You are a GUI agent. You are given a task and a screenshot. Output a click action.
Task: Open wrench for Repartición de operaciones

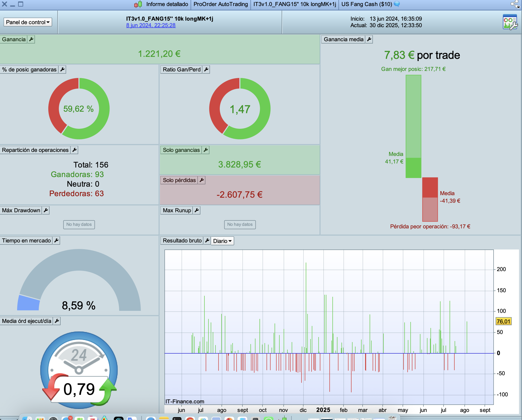click(x=74, y=150)
